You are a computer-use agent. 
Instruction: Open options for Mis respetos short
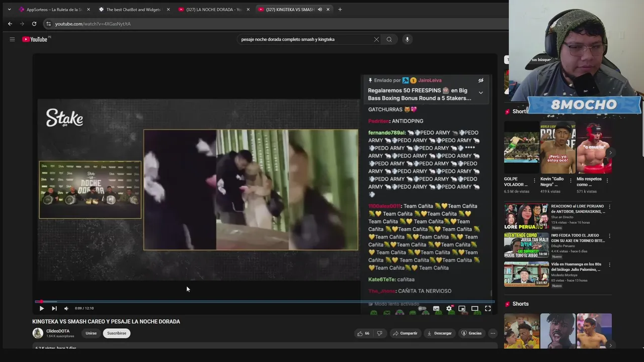(607, 180)
